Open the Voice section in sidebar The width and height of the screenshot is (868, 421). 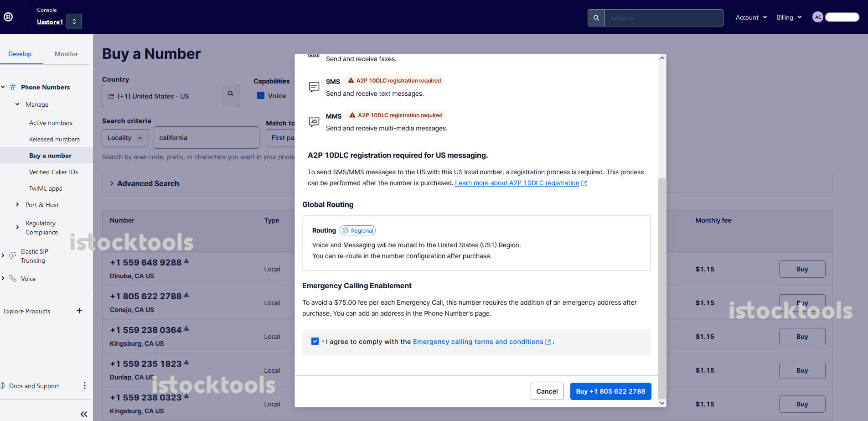tap(28, 279)
